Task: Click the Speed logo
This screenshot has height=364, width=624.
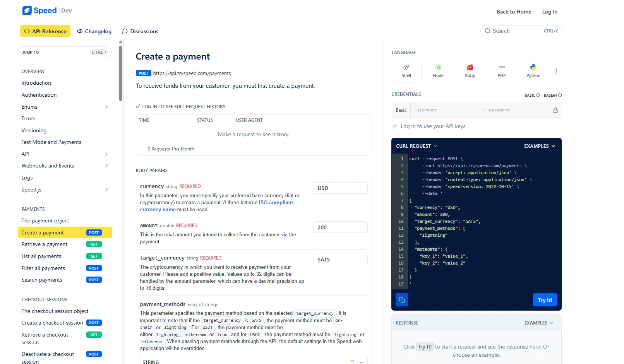Action: pos(39,11)
